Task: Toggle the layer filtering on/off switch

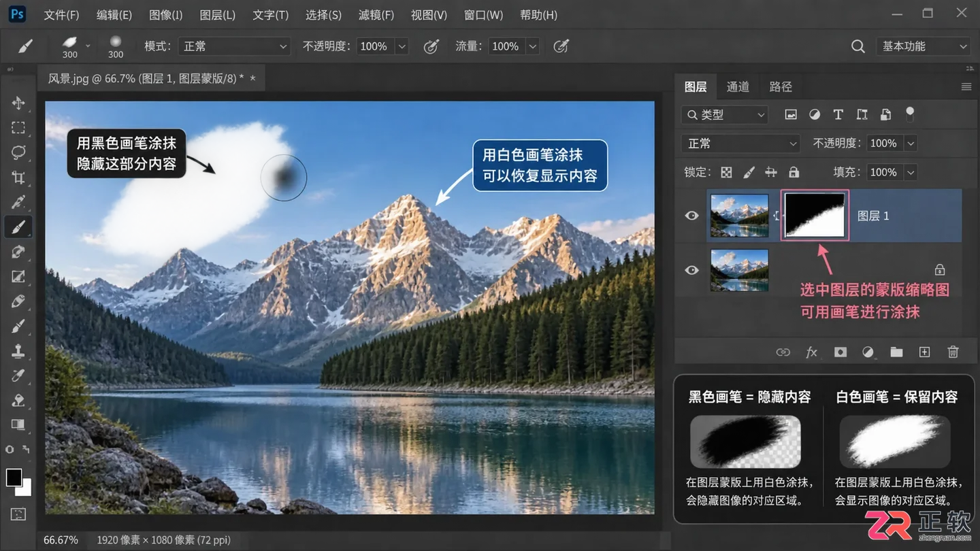Action: (910, 114)
